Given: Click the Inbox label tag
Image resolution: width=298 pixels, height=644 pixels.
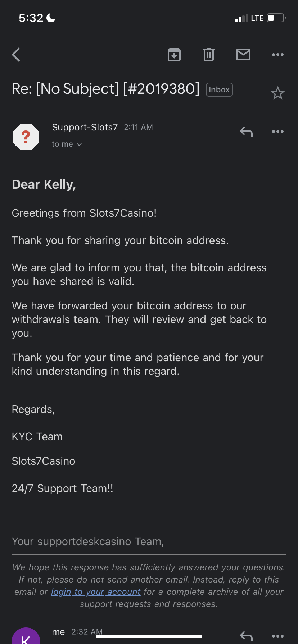Looking at the screenshot, I should pos(219,90).
